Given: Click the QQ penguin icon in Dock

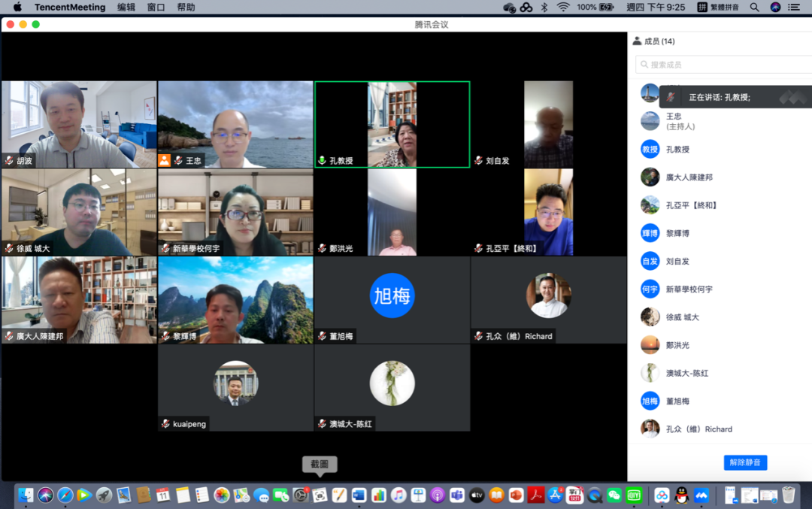Looking at the screenshot, I should 682,495.
